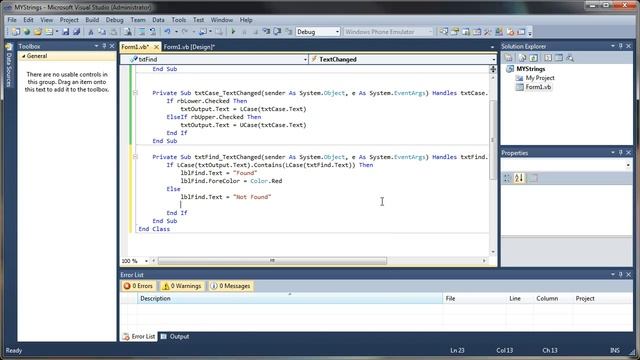Toggle the 0 Messages filter button
Viewport: 640px width, 360px height.
point(230,286)
